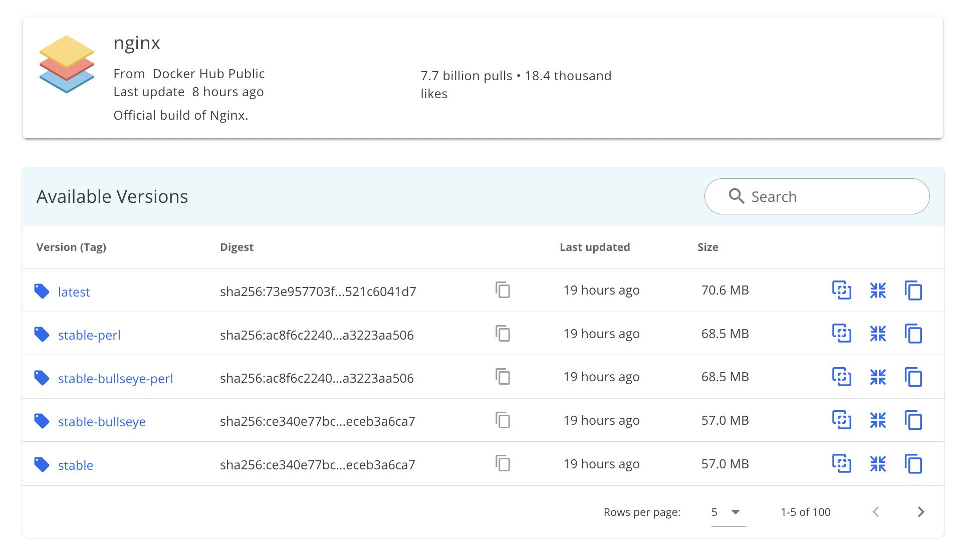Click the Last updated column header
Viewport: 968px width, 560px height.
595,247
